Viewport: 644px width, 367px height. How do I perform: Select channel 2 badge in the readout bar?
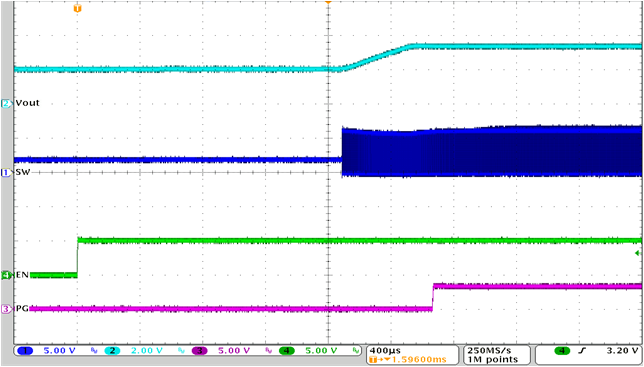pyautogui.click(x=113, y=351)
